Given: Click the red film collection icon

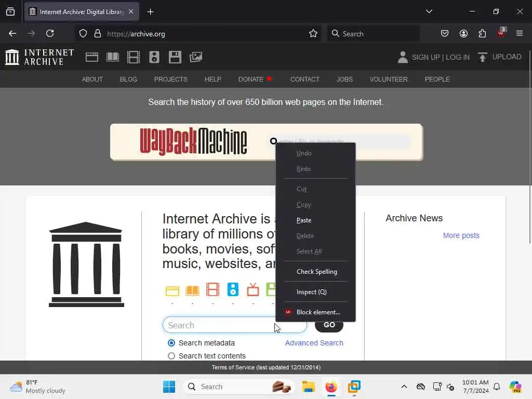Looking at the screenshot, I should coord(212,290).
